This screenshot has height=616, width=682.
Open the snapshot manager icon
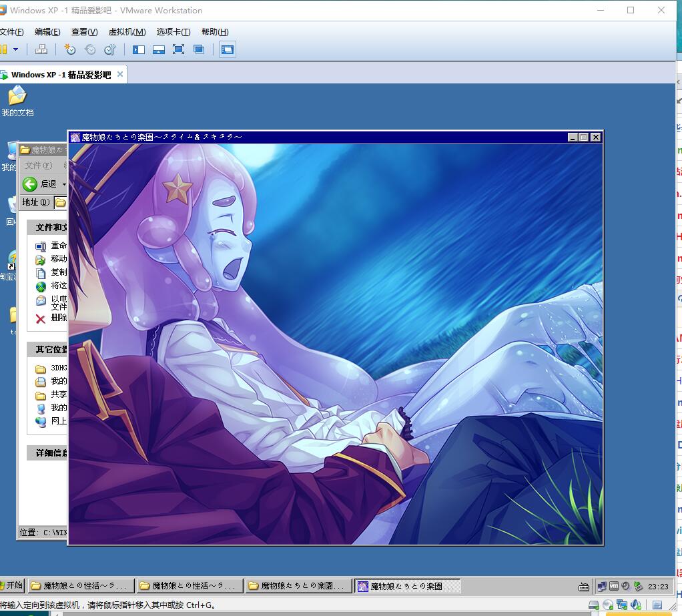(x=110, y=49)
